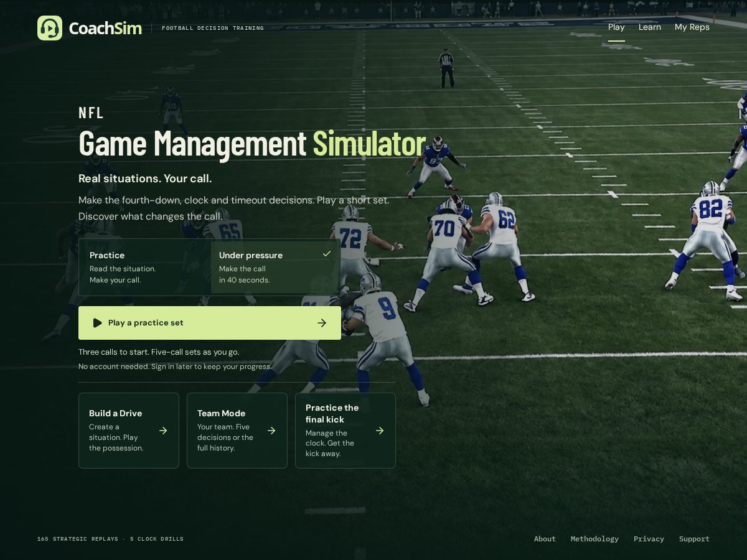Click the arrow icon on Play a practice set
This screenshot has height=560, width=747.
pos(322,323)
